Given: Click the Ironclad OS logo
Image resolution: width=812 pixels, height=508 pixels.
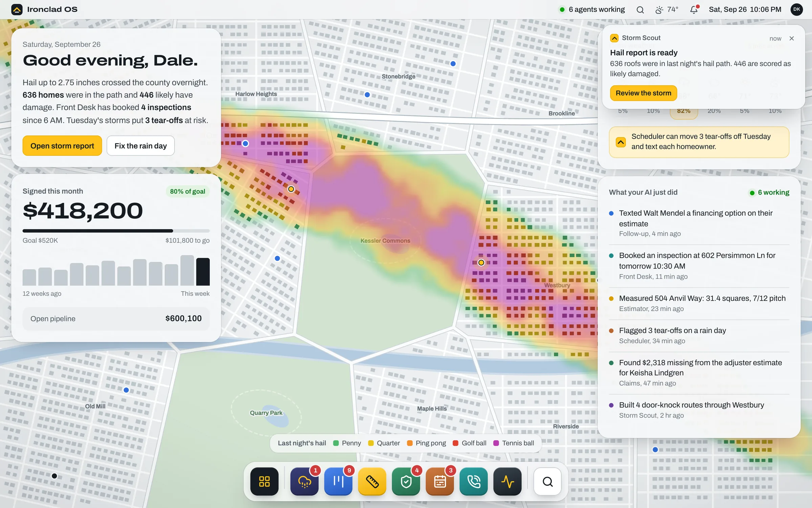Looking at the screenshot, I should pos(17,9).
